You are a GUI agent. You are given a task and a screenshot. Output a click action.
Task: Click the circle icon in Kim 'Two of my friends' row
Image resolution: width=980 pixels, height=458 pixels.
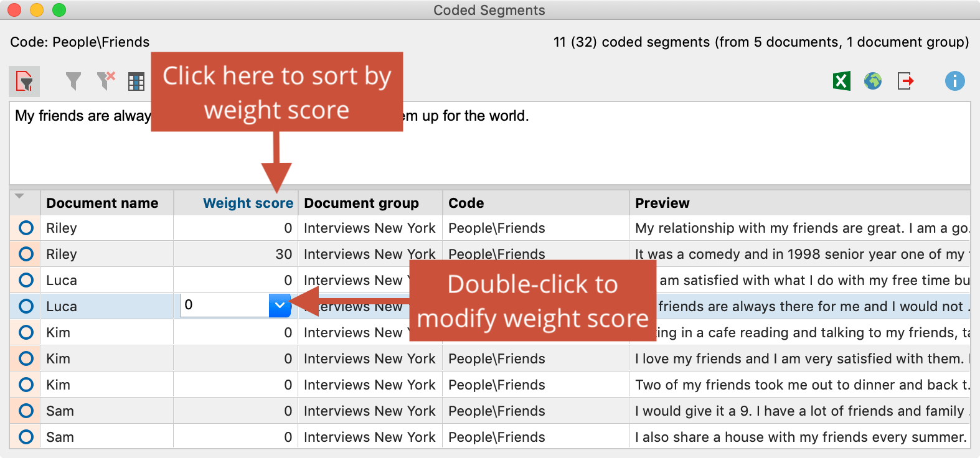point(26,385)
